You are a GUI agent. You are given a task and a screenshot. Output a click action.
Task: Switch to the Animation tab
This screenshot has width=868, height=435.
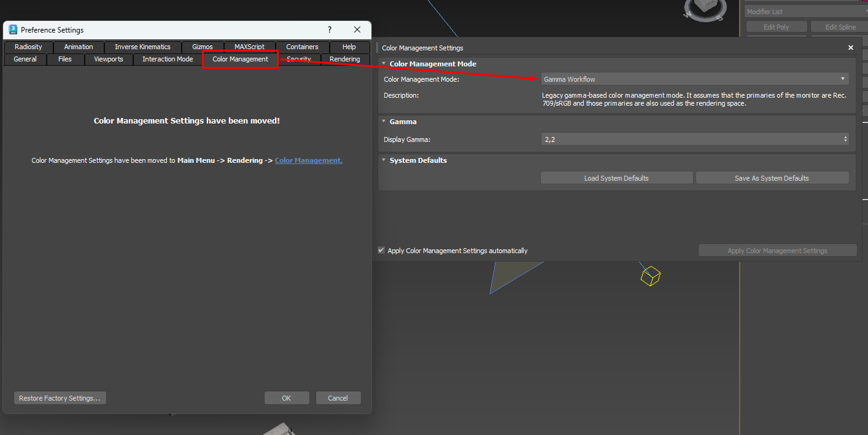(x=79, y=47)
